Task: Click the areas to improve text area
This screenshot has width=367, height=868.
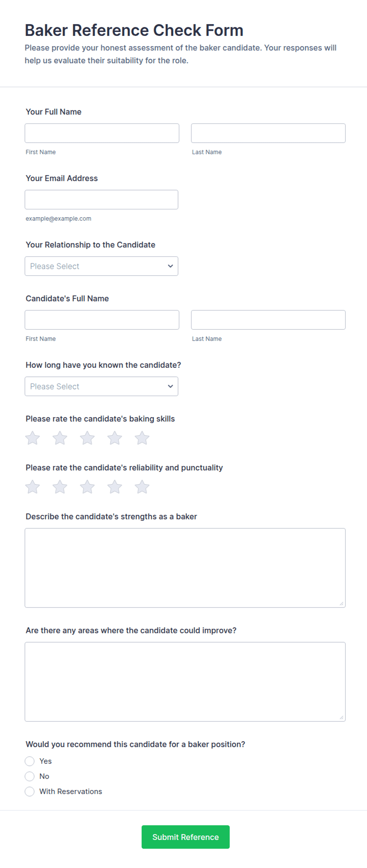Action: 185,682
